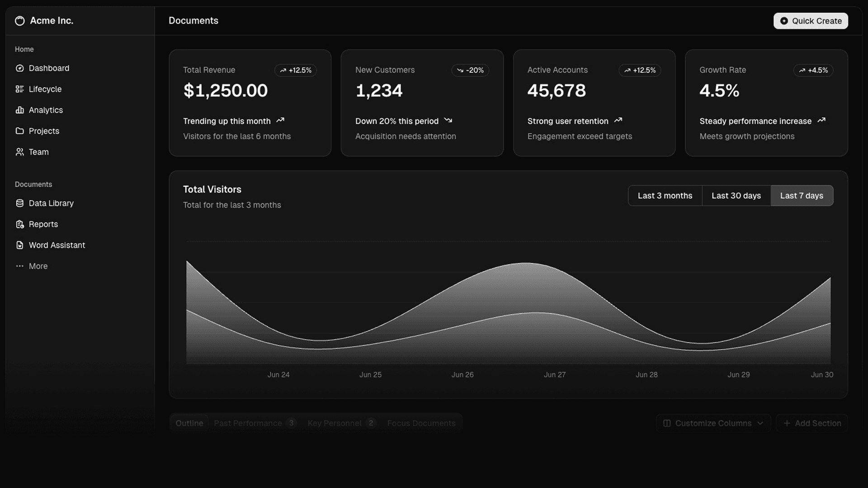Select the Team icon in sidebar
Screen dimensions: 868x488
click(x=20, y=152)
